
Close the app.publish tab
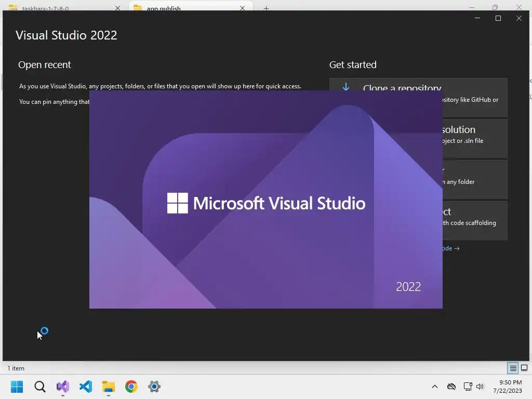click(242, 8)
